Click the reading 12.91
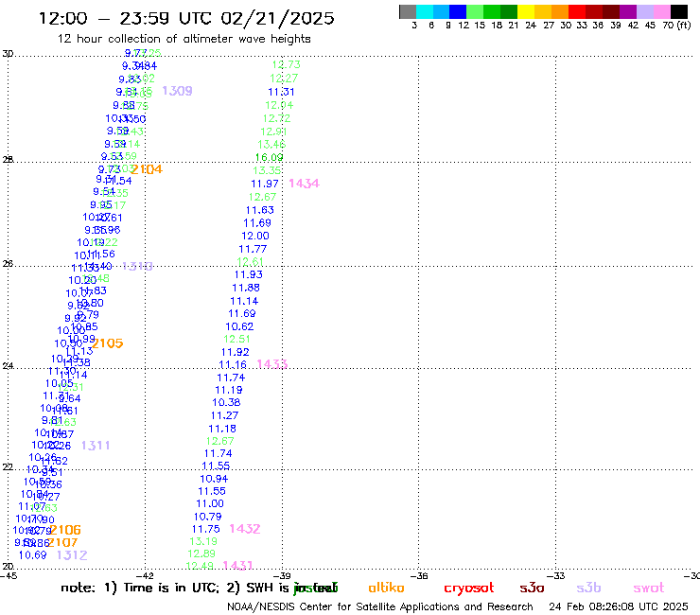The image size is (700, 615). pyautogui.click(x=273, y=132)
